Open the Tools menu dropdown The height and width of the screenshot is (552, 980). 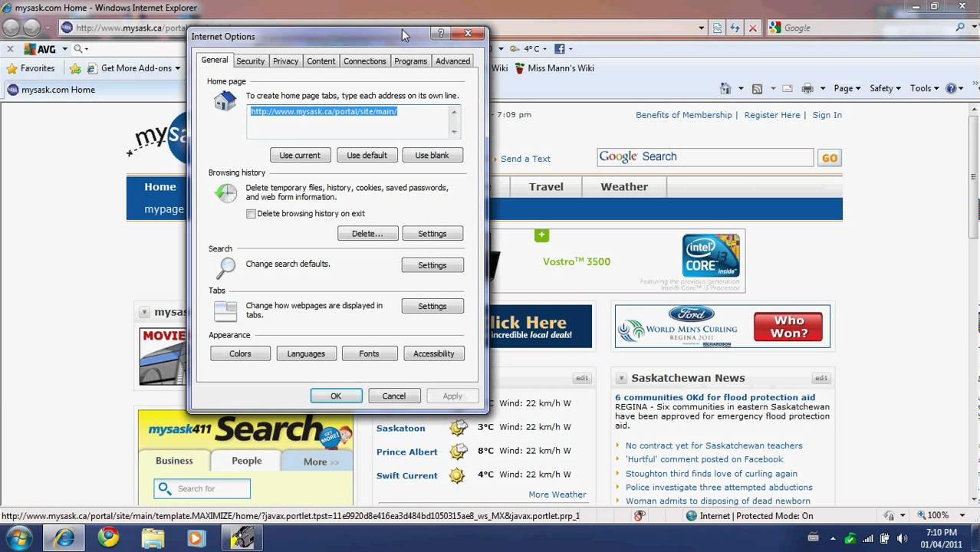click(925, 88)
